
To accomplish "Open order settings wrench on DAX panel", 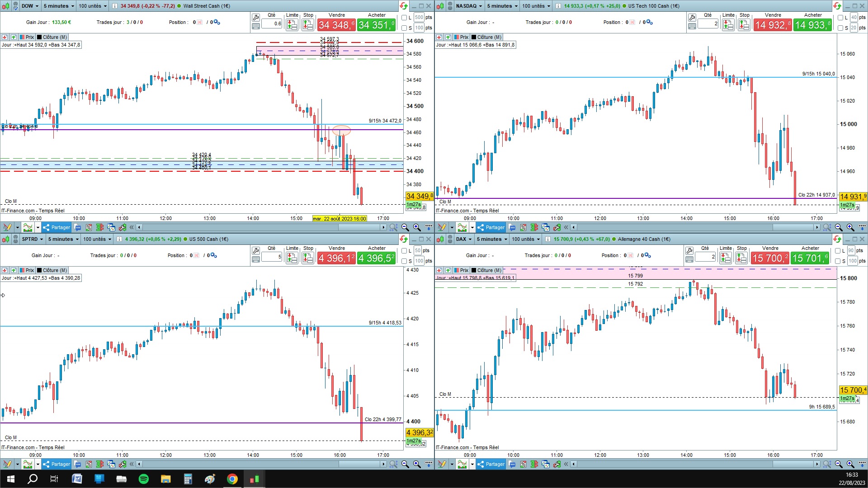I will click(689, 250).
